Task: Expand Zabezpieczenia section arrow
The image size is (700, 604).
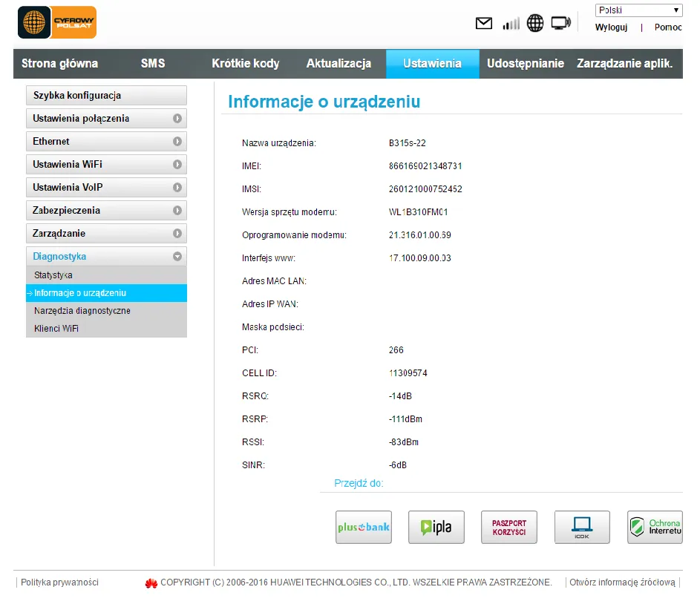Action: (x=177, y=210)
